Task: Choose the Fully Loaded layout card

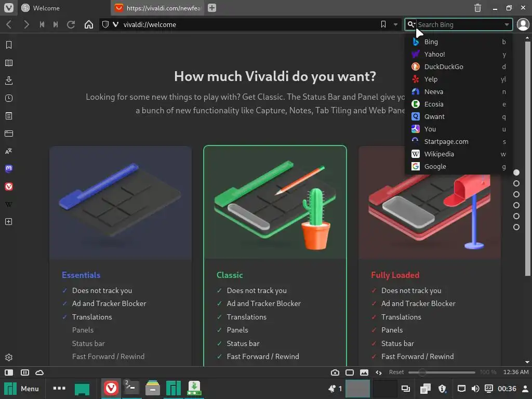Action: coord(430,256)
